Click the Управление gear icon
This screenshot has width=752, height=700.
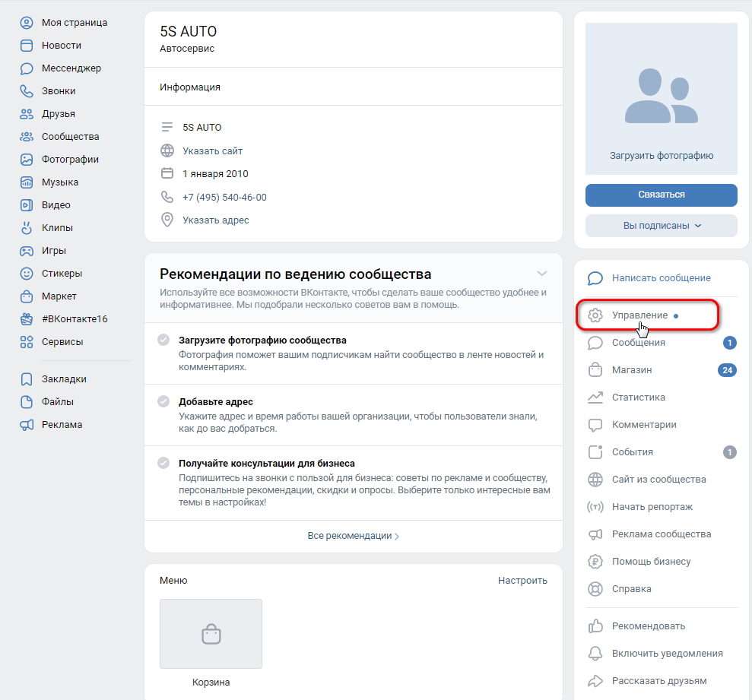(595, 315)
